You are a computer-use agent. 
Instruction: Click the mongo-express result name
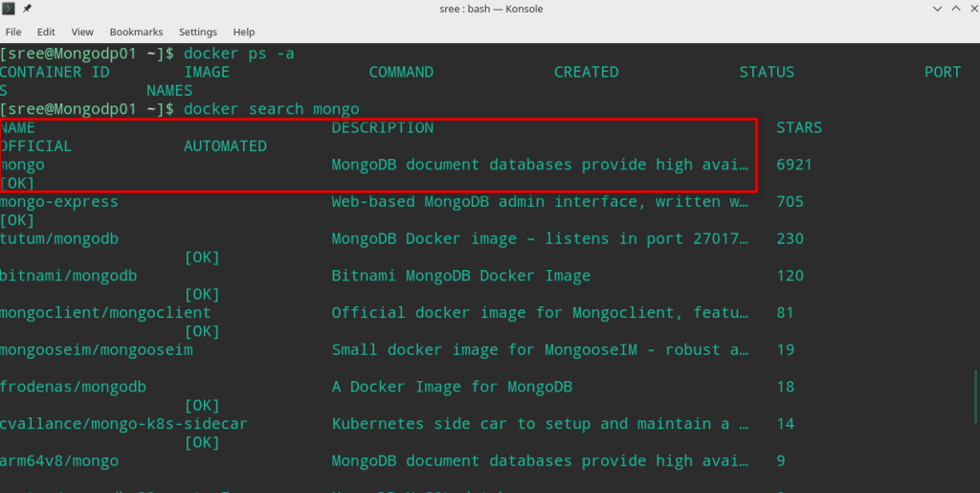[59, 202]
